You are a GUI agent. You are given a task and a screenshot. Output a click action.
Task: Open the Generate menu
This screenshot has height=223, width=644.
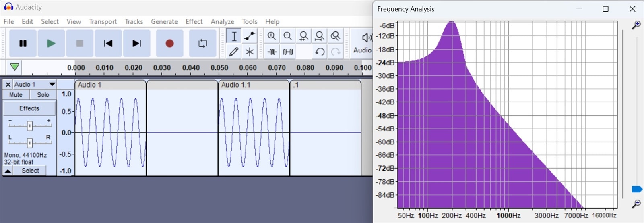click(164, 21)
